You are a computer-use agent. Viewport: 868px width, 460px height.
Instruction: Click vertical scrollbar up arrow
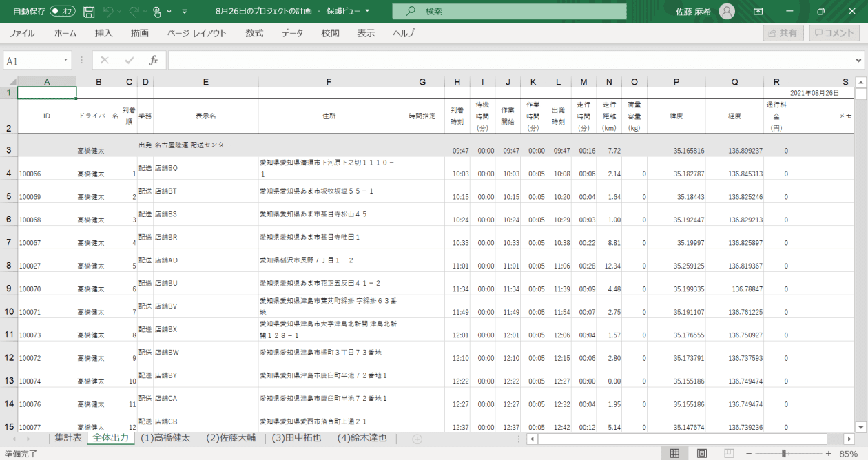[x=860, y=83]
